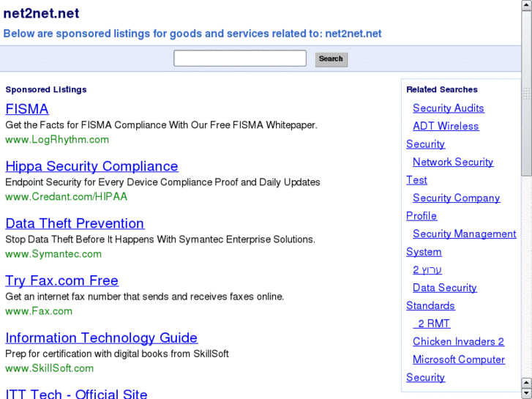Click the Related Searches heading

coord(442,89)
